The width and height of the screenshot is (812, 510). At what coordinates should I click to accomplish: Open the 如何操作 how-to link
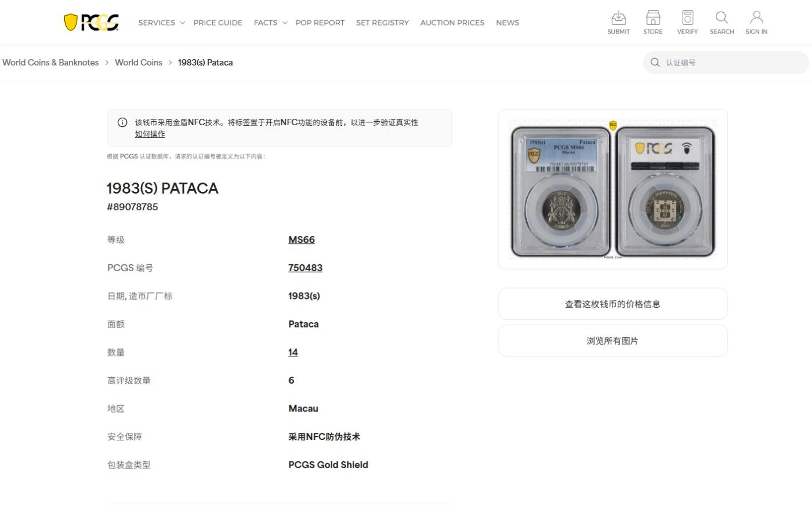coord(150,134)
